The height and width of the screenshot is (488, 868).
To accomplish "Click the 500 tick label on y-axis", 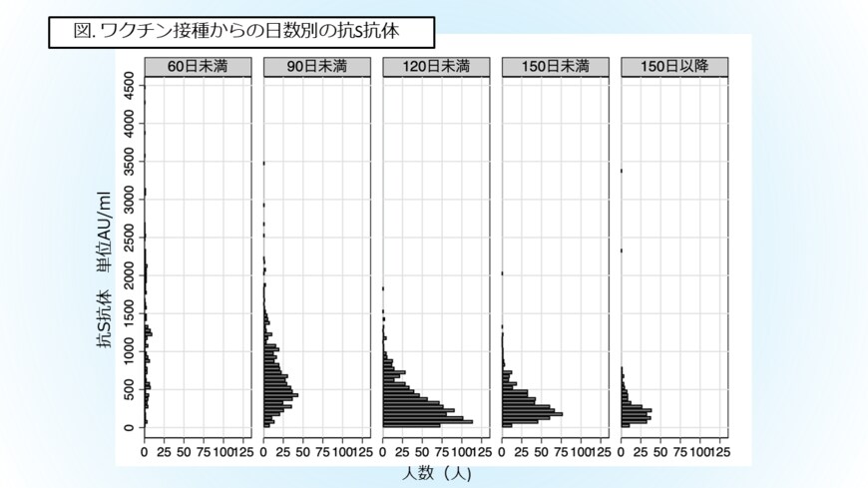I will [x=129, y=390].
